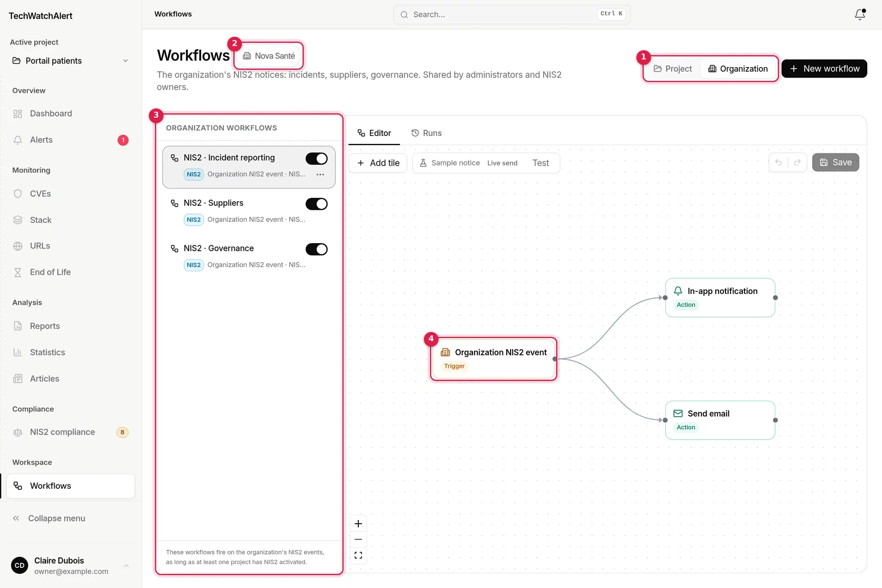Open Statistics page
This screenshot has height=588, width=882.
(70, 352)
